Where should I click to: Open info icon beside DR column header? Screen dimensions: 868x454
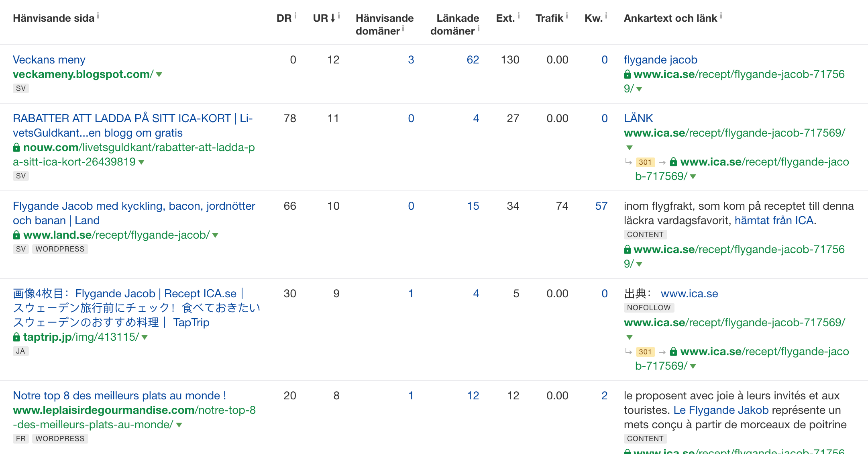(295, 16)
